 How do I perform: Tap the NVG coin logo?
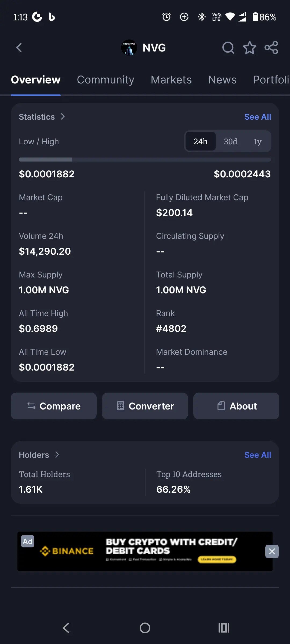coord(129,48)
